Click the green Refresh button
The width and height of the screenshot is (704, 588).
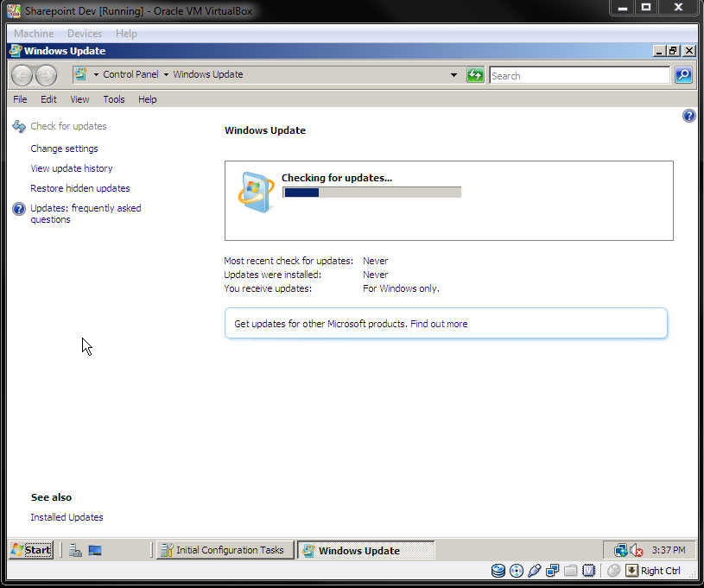475,75
